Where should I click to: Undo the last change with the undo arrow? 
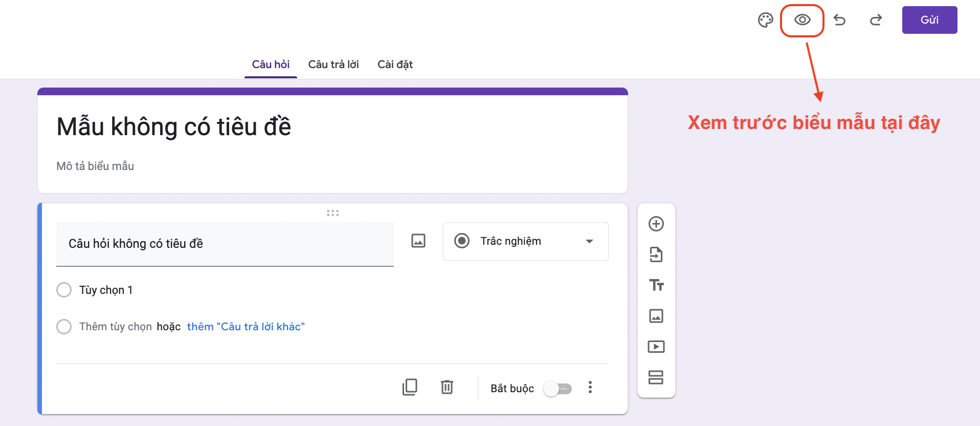tap(839, 20)
